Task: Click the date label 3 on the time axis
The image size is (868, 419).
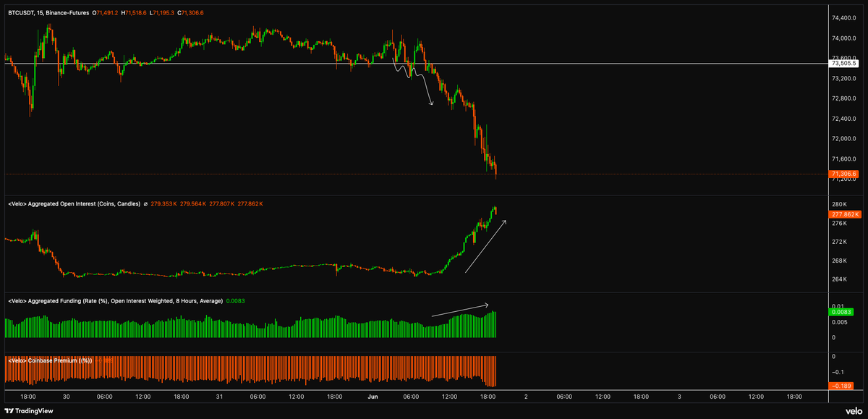Action: (679, 397)
